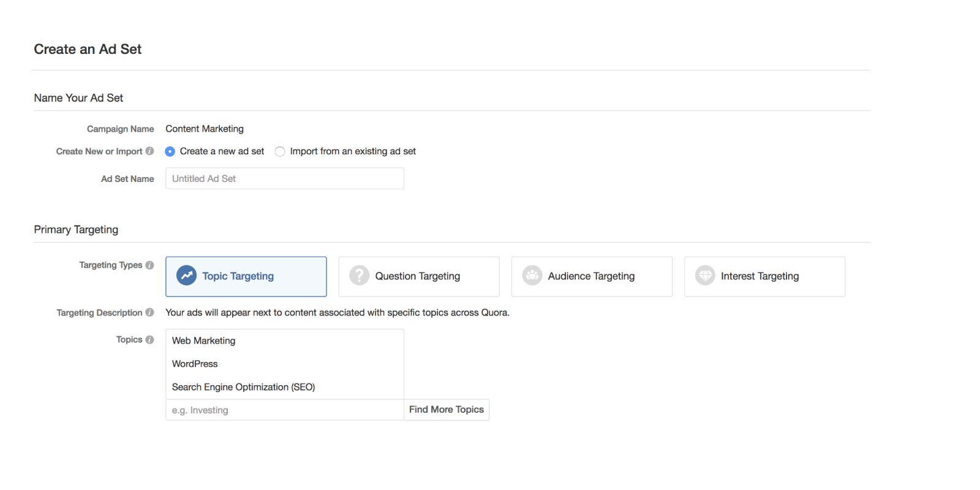Click the Question Targeting question-mark icon
Screen dimensions: 980x490
359,276
